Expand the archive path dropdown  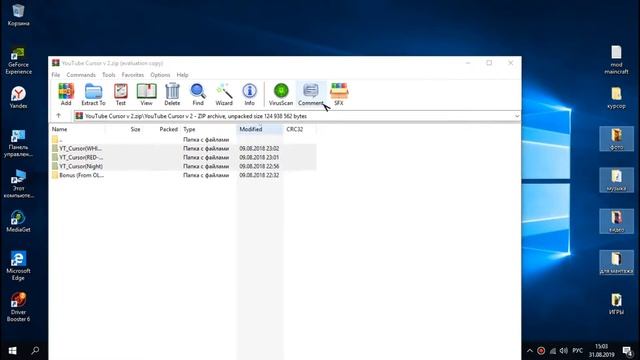[x=517, y=116]
